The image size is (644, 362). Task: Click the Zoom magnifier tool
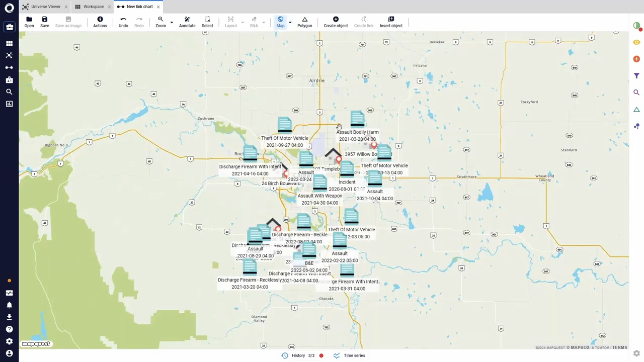click(160, 22)
